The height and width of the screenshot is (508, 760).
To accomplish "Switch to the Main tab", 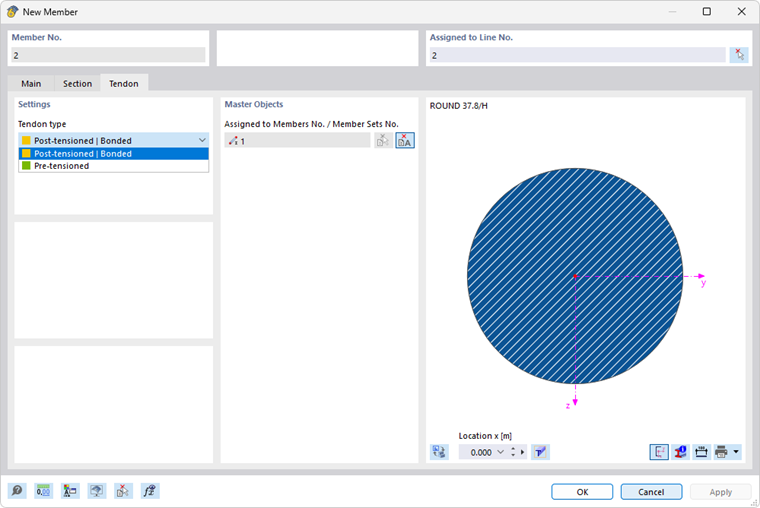I will point(31,83).
